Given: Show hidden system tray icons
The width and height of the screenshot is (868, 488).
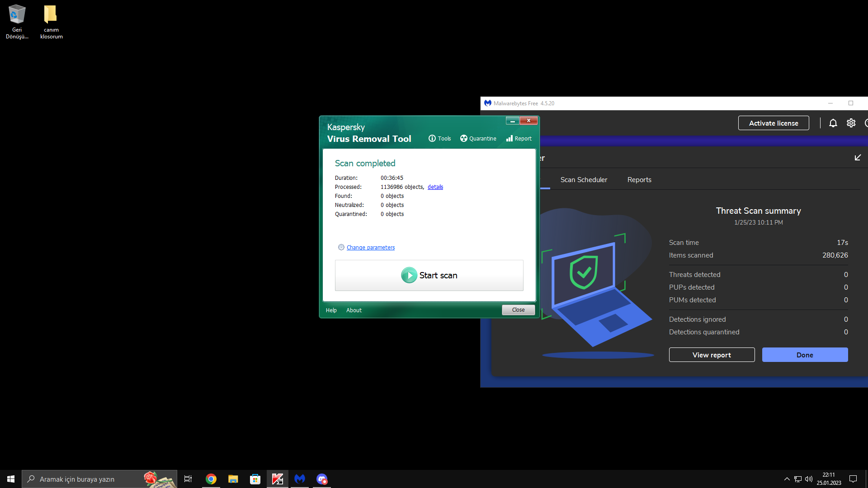Looking at the screenshot, I should (x=787, y=479).
